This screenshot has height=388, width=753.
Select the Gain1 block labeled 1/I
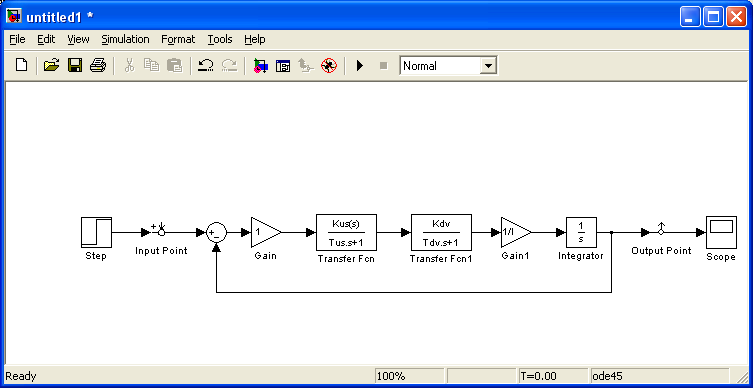(516, 232)
